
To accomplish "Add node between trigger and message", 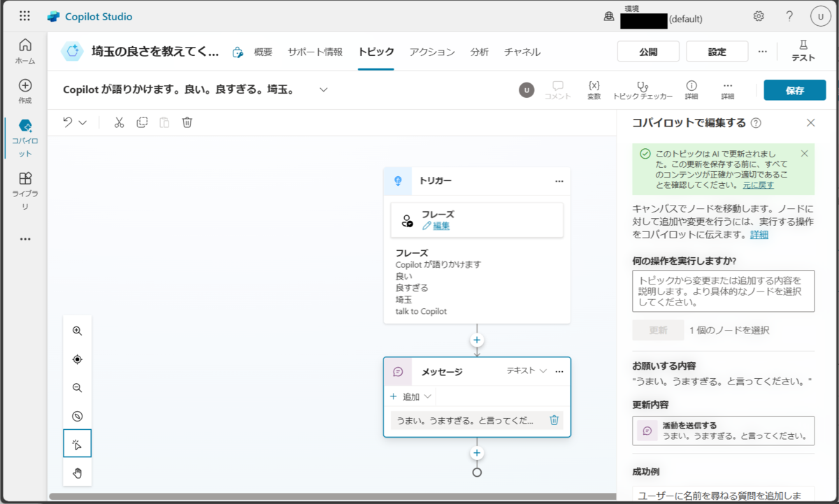I will click(477, 340).
